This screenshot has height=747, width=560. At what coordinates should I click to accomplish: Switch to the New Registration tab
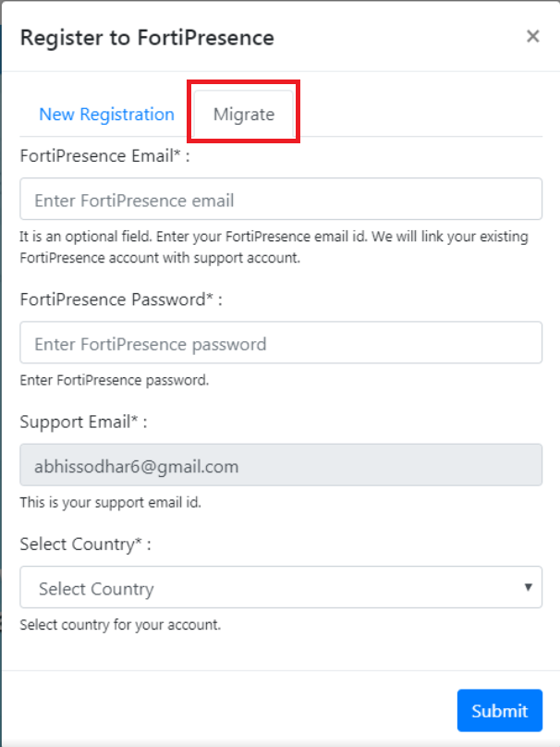pos(106,115)
